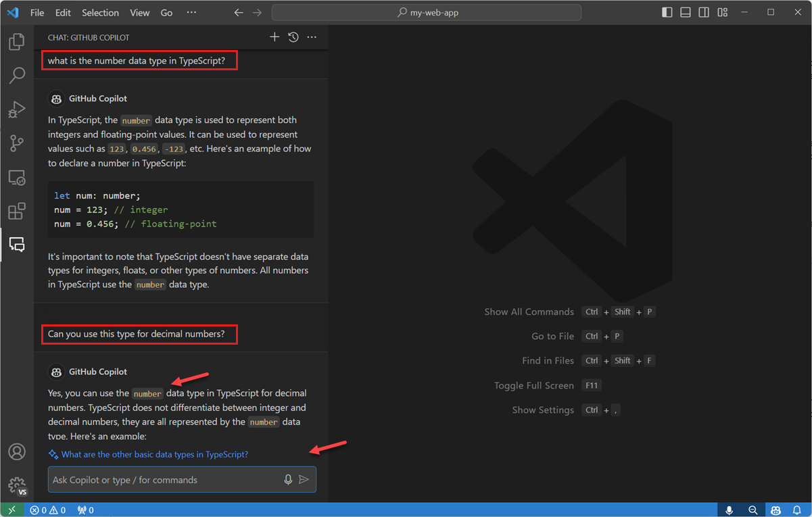Open the Selection menu
This screenshot has height=517, width=812.
[x=100, y=13]
